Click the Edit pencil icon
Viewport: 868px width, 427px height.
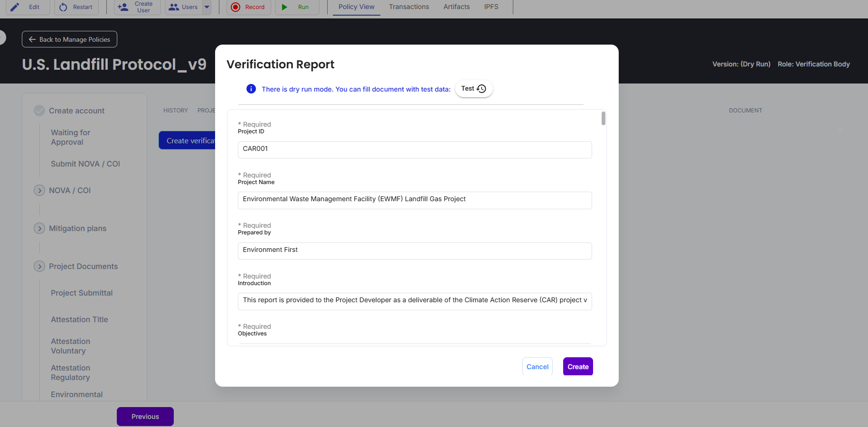coord(15,7)
